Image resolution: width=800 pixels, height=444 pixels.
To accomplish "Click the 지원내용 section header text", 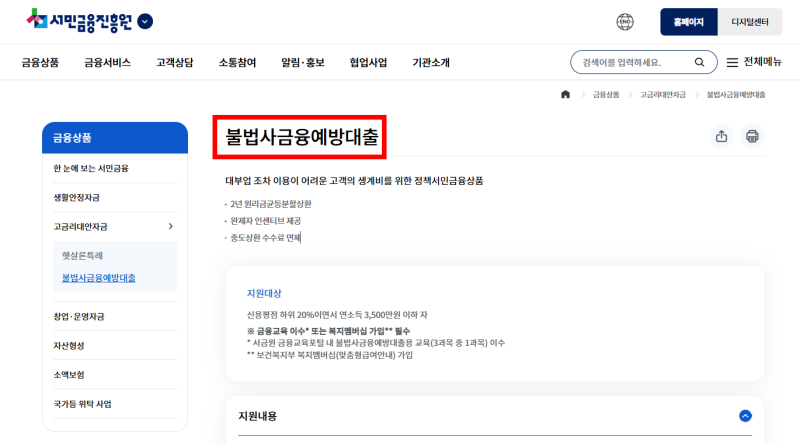I will [258, 416].
